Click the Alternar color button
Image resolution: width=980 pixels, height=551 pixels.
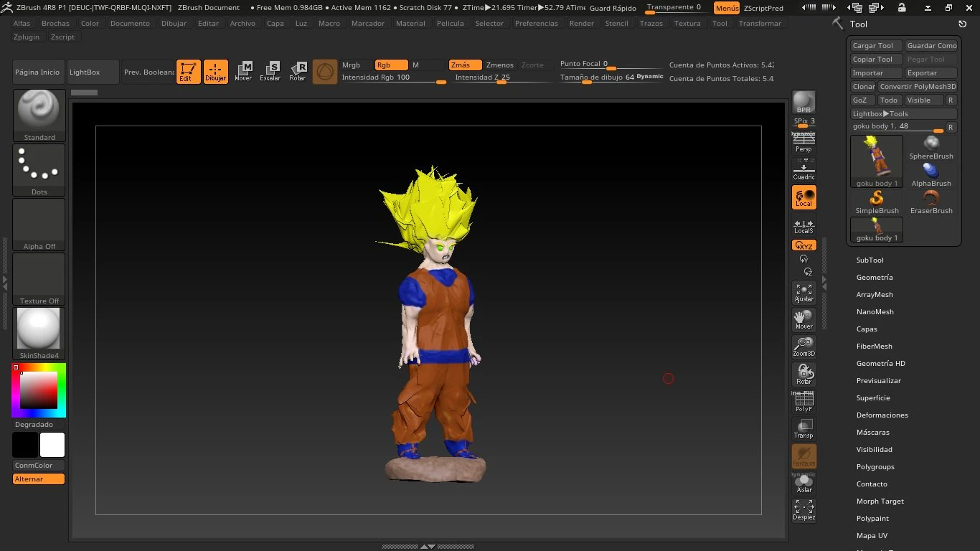click(39, 479)
